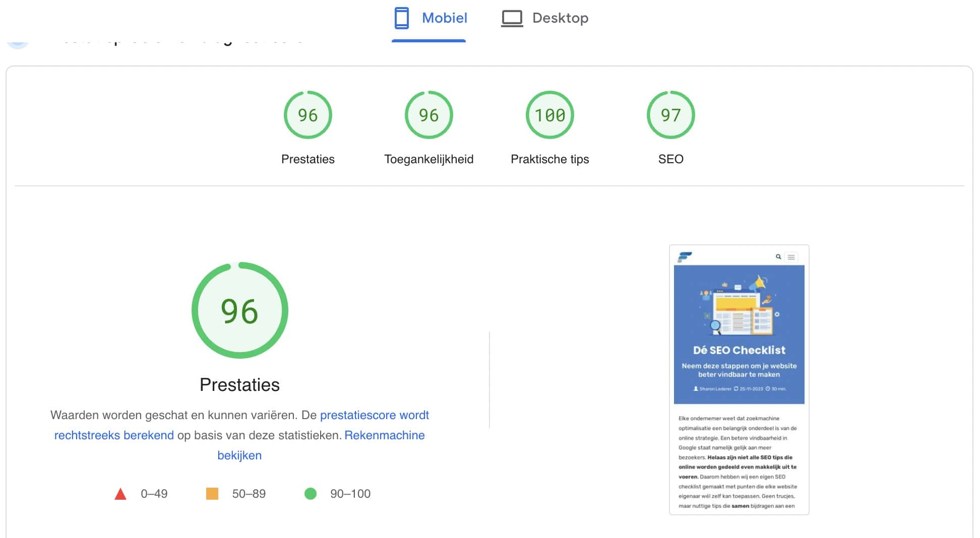Image resolution: width=980 pixels, height=538 pixels.
Task: Click the Prestaties heading below the large gauge
Action: click(x=239, y=385)
